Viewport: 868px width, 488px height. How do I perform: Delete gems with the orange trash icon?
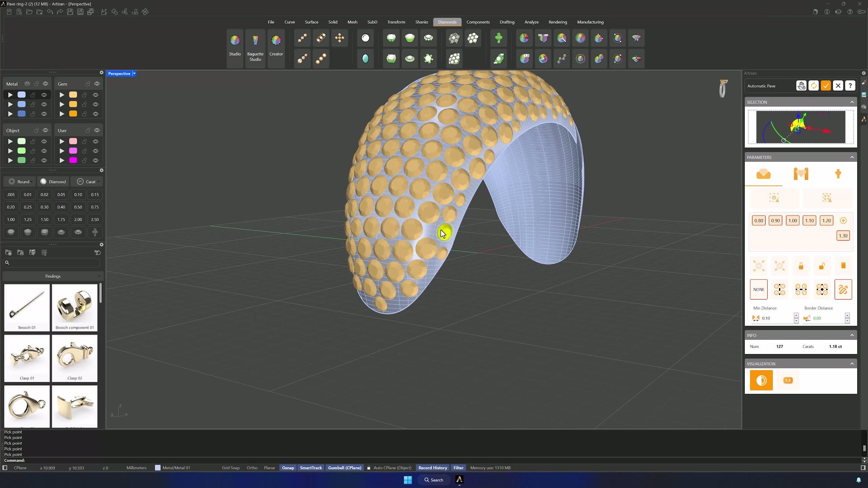(843, 266)
